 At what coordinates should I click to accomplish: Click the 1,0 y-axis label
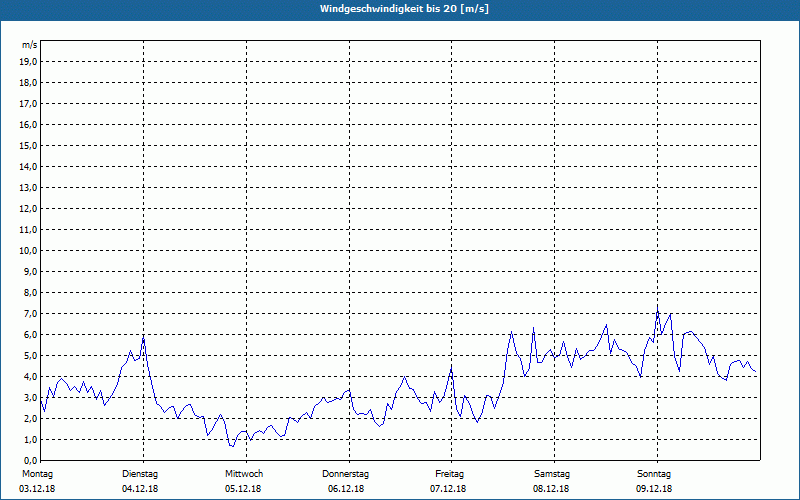(x=31, y=440)
